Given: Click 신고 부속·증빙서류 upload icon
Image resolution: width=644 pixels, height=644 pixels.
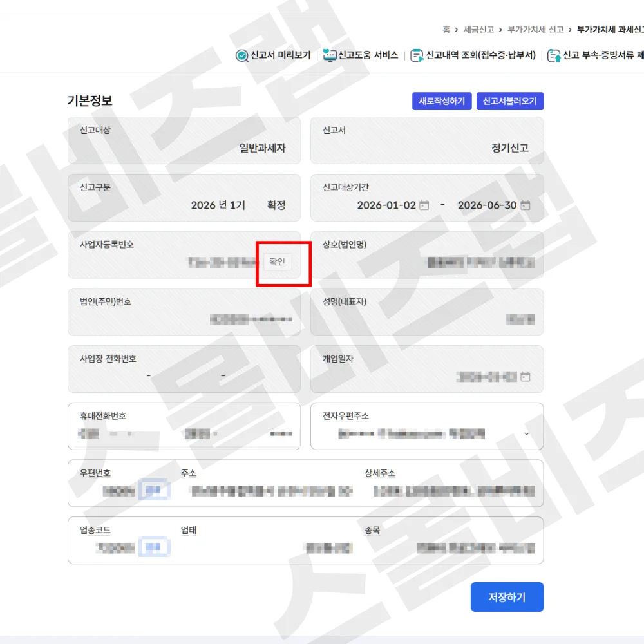Looking at the screenshot, I should [x=554, y=55].
